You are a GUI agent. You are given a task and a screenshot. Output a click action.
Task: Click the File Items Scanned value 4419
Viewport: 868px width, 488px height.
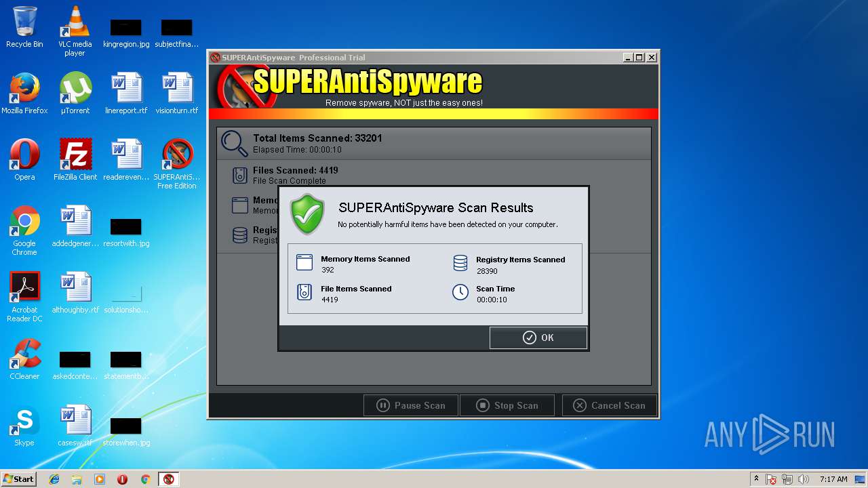[330, 300]
